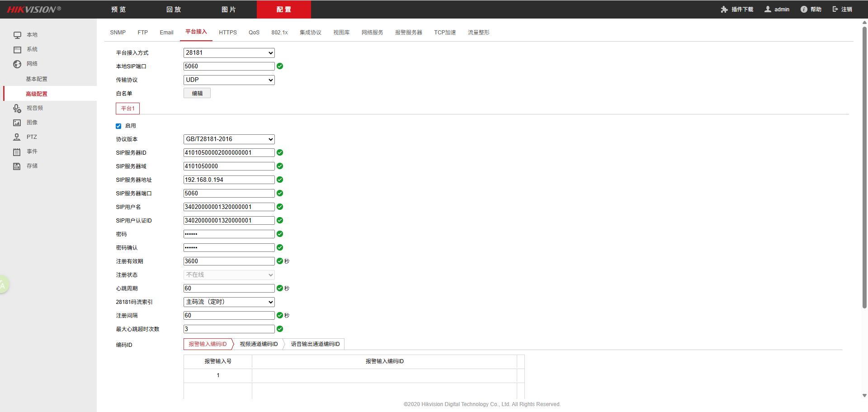Click the 插件下载 plugin icon
The image size is (868, 412).
[724, 9]
